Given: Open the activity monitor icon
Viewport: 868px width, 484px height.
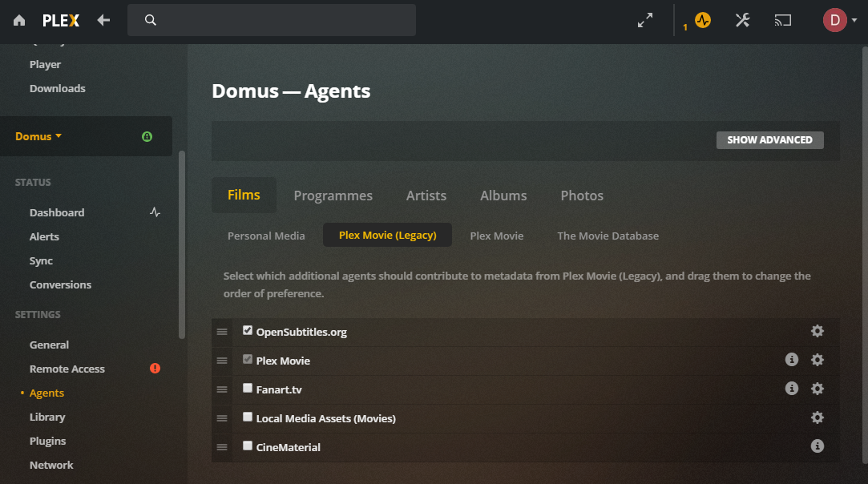Looking at the screenshot, I should point(703,21).
